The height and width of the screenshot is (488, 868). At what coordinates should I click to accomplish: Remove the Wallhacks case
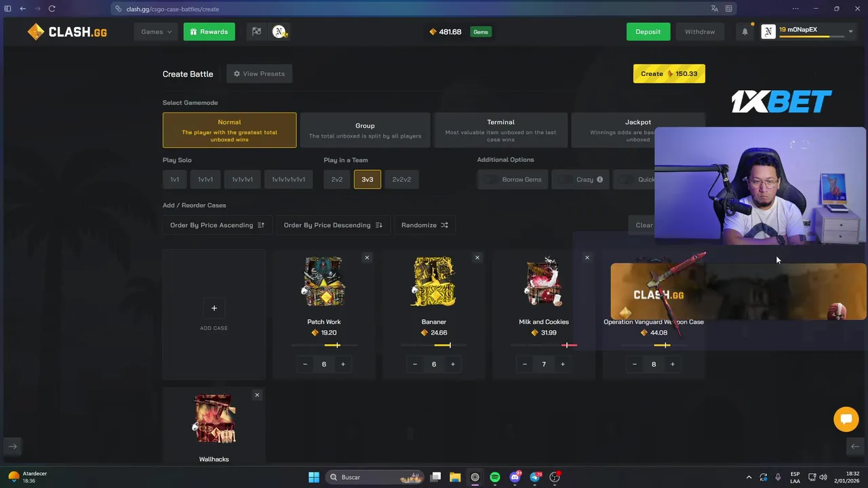click(257, 395)
